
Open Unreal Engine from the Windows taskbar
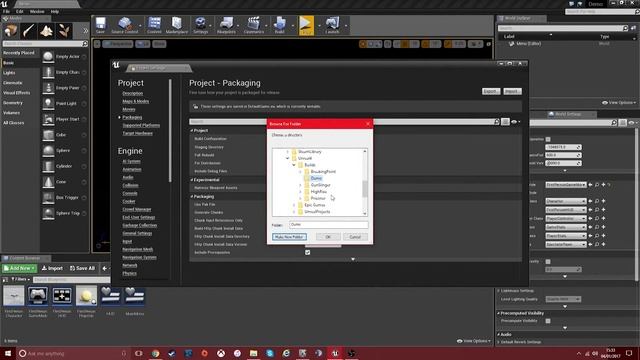(x=335, y=353)
